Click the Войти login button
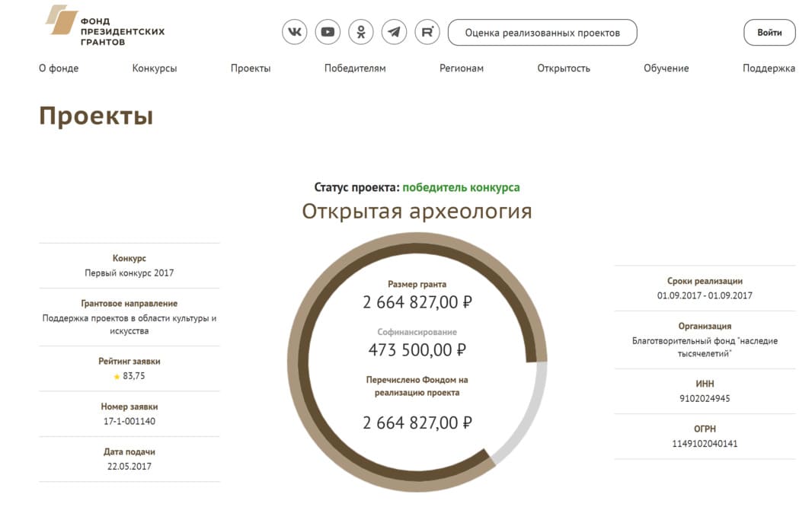The image size is (812, 523). 769,33
